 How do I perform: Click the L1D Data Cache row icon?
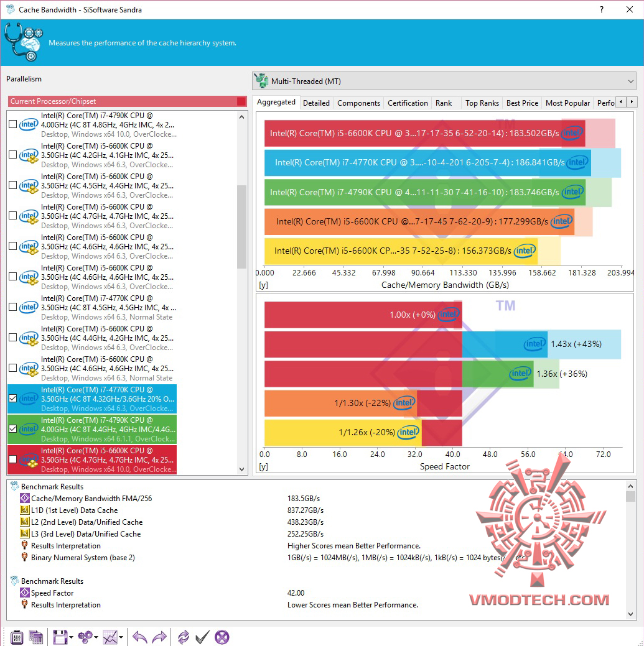(25, 510)
